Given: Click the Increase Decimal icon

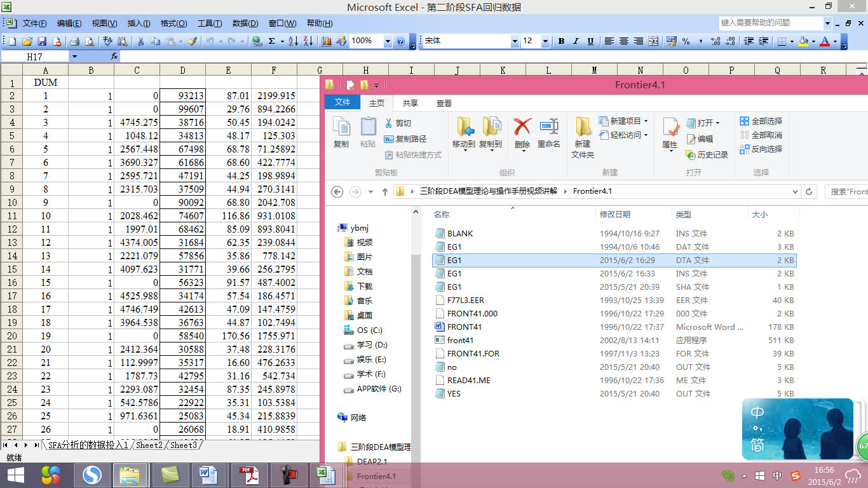Looking at the screenshot, I should coord(715,41).
